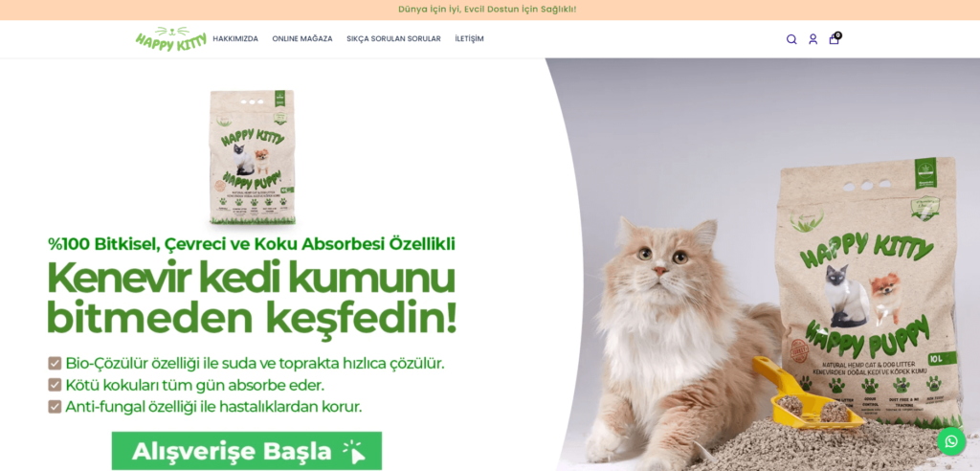Open the shopping bag cart icon
Image resolution: width=980 pixels, height=471 pixels.
coord(834,40)
